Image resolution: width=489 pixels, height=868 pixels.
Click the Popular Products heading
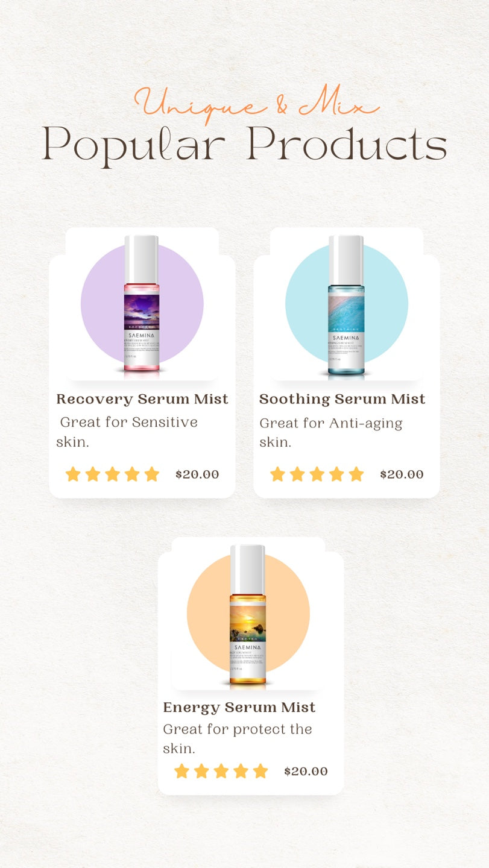click(x=244, y=145)
